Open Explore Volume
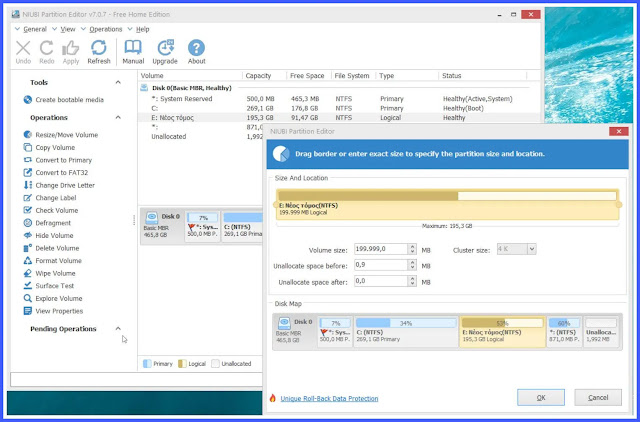The image size is (640, 422). click(53, 298)
